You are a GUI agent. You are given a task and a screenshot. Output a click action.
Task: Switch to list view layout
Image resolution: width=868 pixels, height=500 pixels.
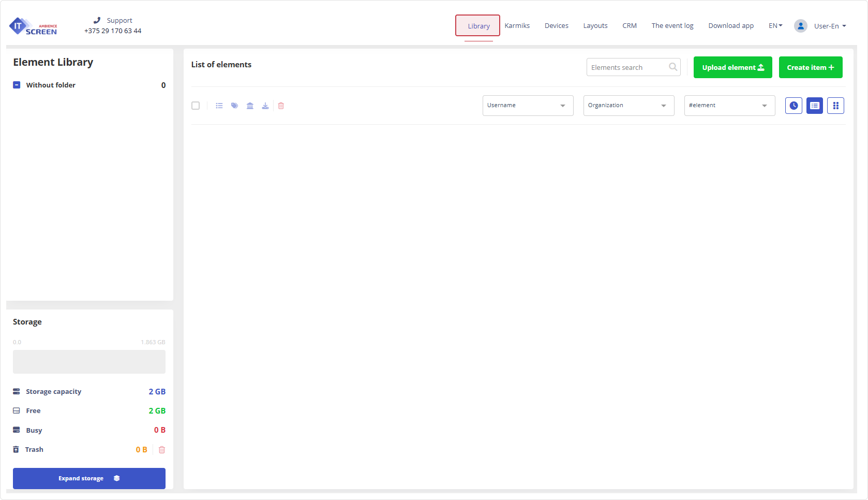pos(815,106)
